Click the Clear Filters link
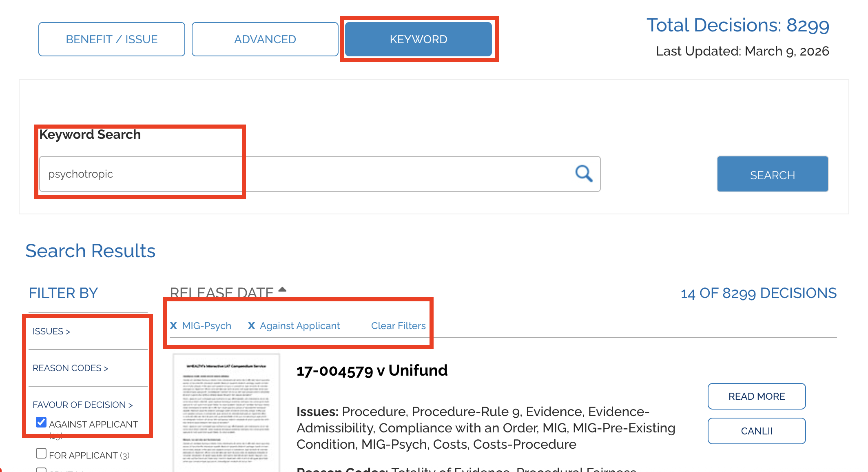The image size is (868, 472). [x=398, y=326]
